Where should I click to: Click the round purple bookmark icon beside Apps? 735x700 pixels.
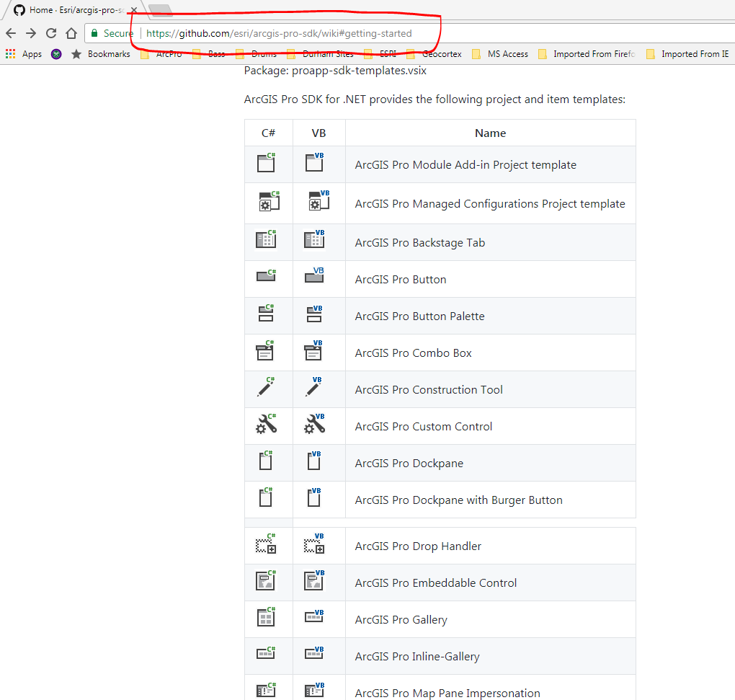point(56,54)
